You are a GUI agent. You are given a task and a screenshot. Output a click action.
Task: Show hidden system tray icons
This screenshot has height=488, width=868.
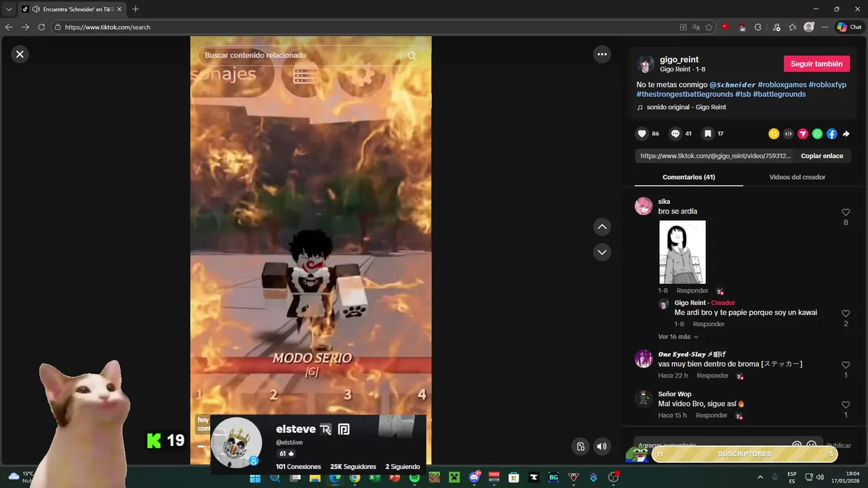pos(759,477)
